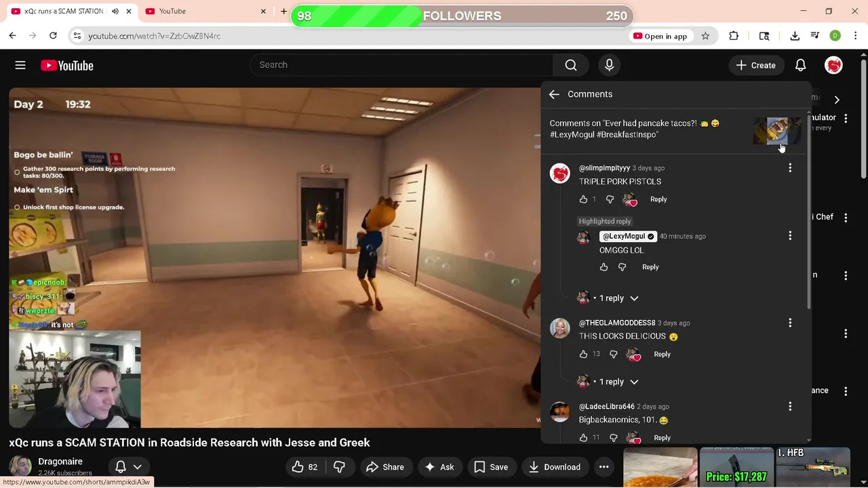This screenshot has height=488, width=868.
Task: Open the Dragonaire channel name
Action: point(60,462)
